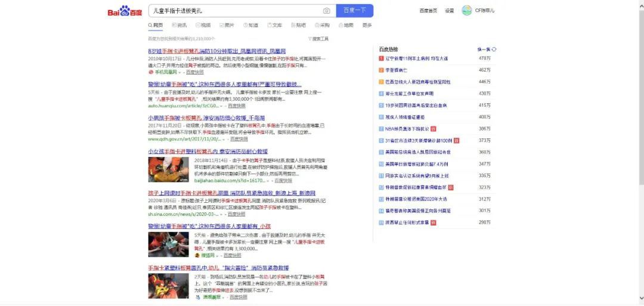Click the 百度一下 search button
The height and width of the screenshot is (306, 644).
coord(354,11)
